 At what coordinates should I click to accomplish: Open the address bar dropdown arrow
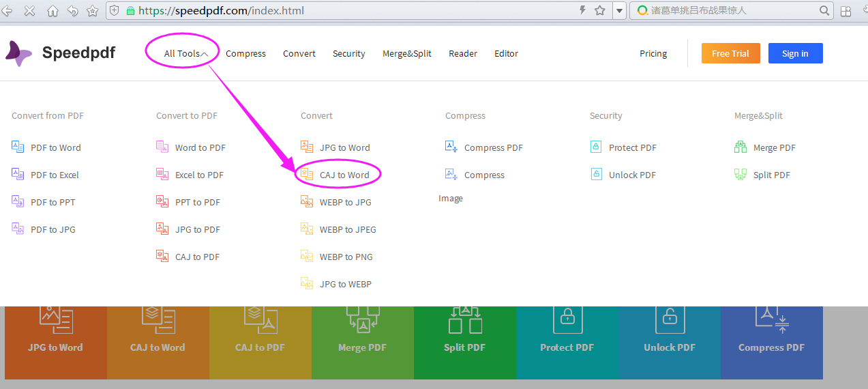[x=618, y=10]
